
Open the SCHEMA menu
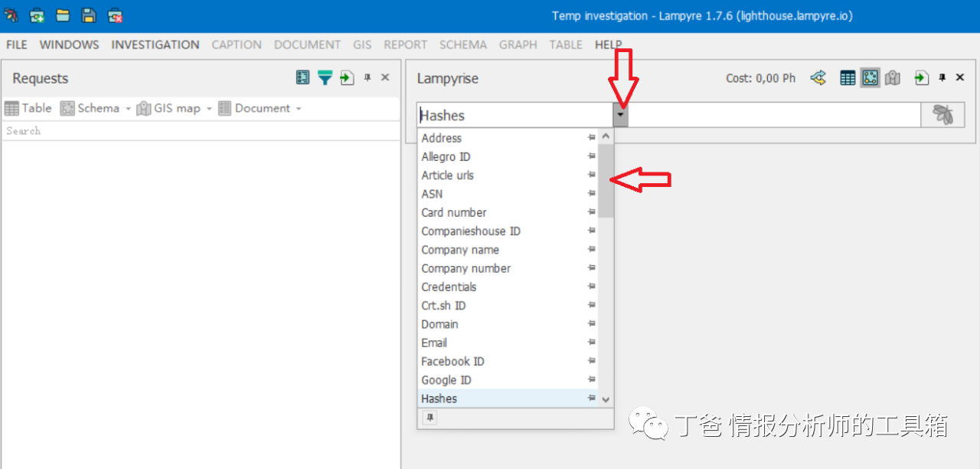(x=463, y=44)
